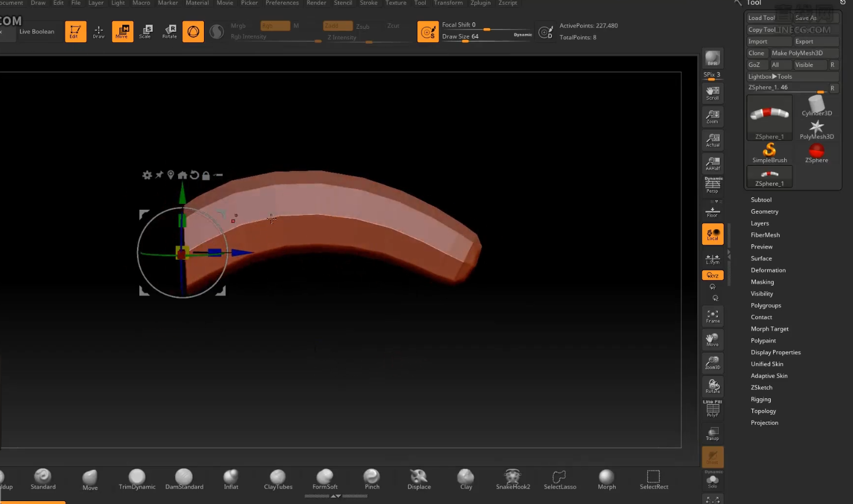The width and height of the screenshot is (853, 504).
Task: Switch to Rotate transform mode in top toolbar
Action: [169, 31]
